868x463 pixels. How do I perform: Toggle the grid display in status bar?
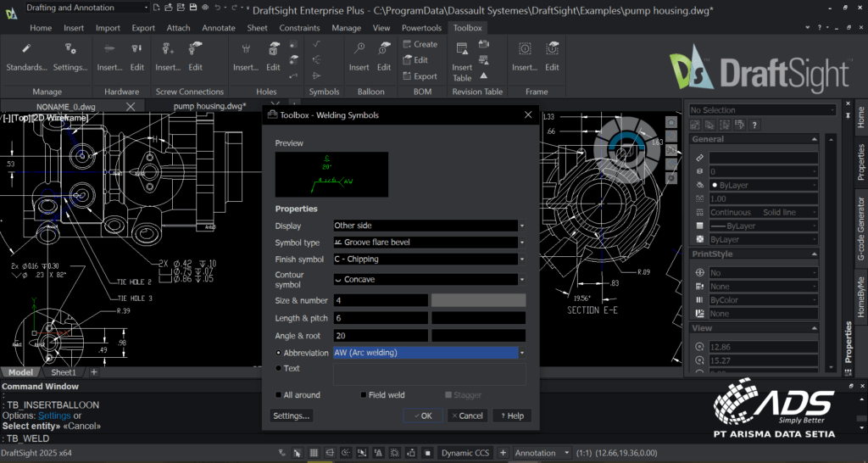click(x=314, y=453)
